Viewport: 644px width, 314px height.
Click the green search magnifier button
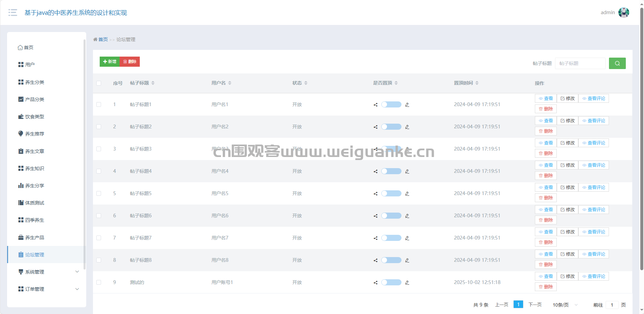(617, 63)
